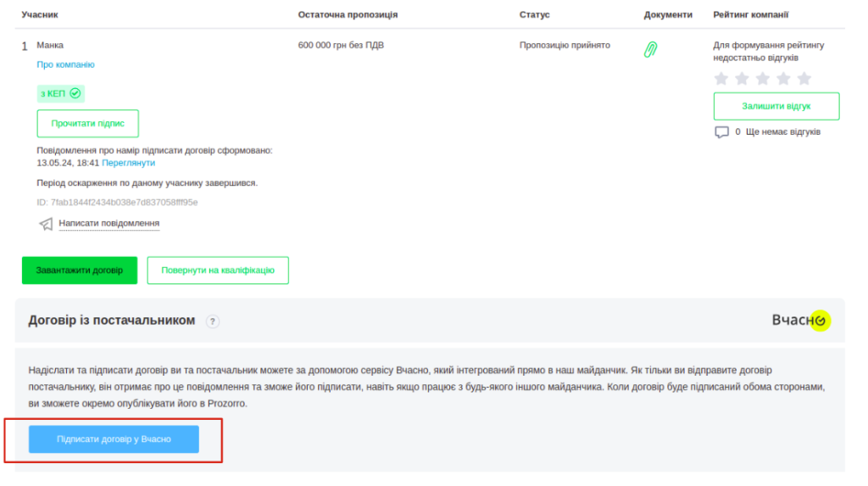Click the reviews comment bubble icon
Screen dimensions: 868x486
(x=721, y=132)
